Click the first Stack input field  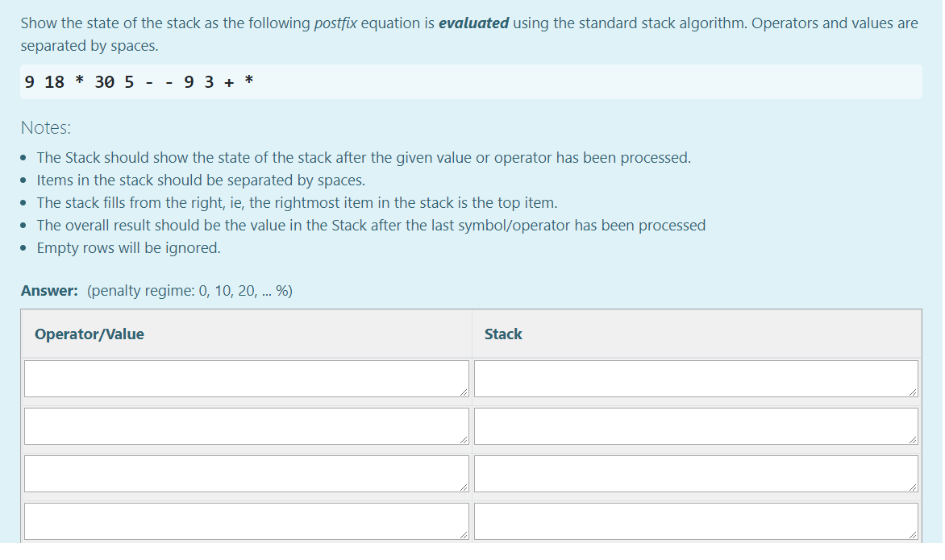[693, 378]
